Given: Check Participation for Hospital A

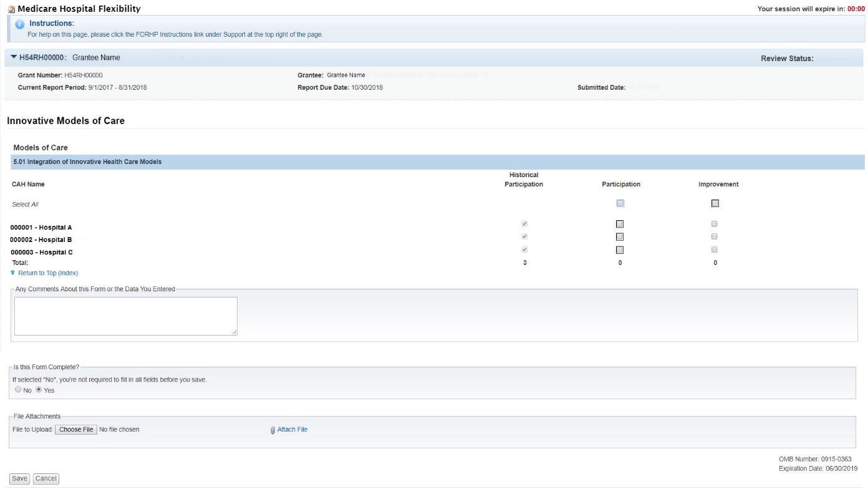Looking at the screenshot, I should tap(620, 224).
